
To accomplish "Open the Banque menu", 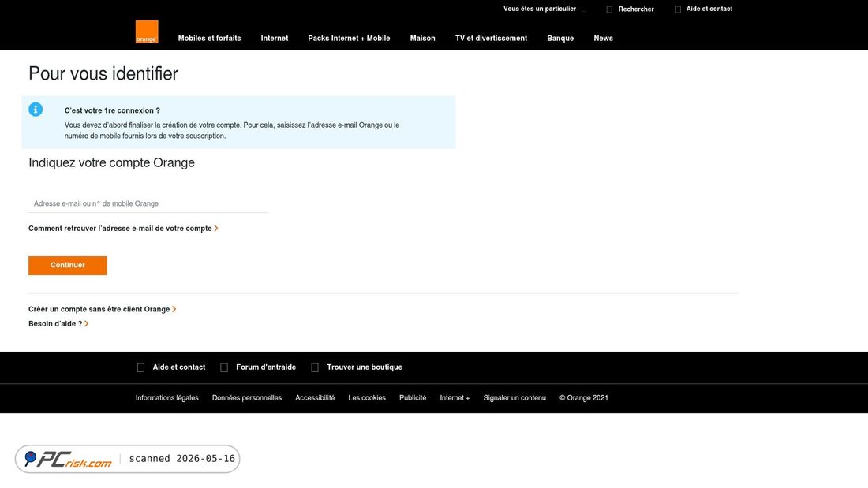I will tap(560, 38).
